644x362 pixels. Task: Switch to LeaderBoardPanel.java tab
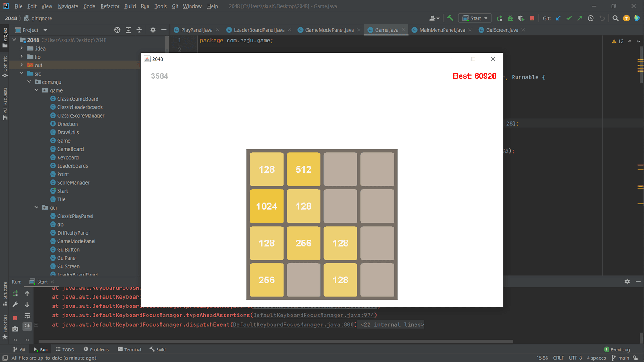[x=259, y=30]
